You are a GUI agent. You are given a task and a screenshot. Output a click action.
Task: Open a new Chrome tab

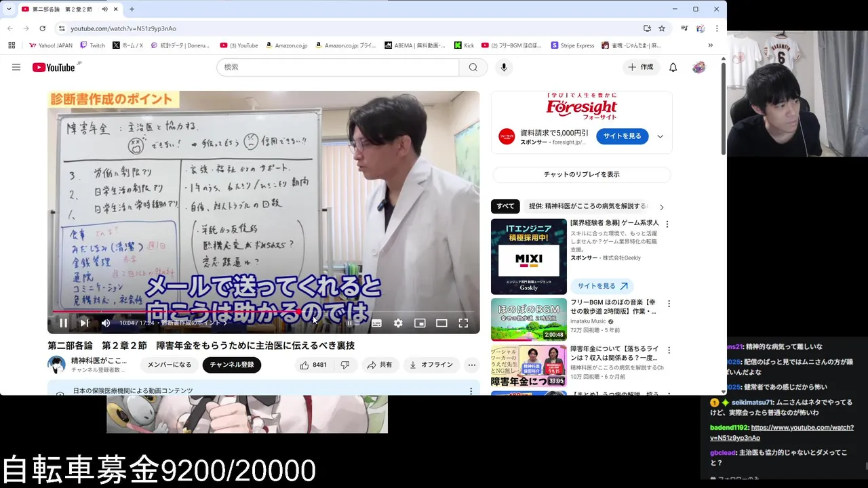pyautogui.click(x=132, y=9)
